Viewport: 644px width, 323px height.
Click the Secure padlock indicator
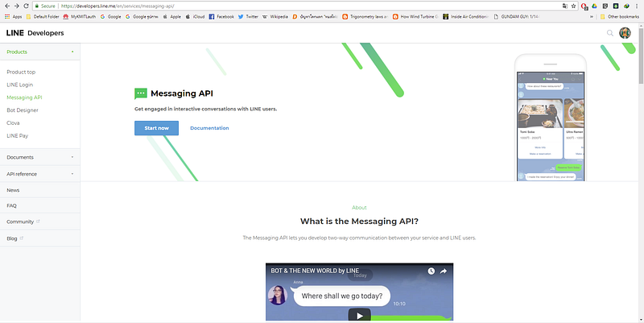point(45,6)
